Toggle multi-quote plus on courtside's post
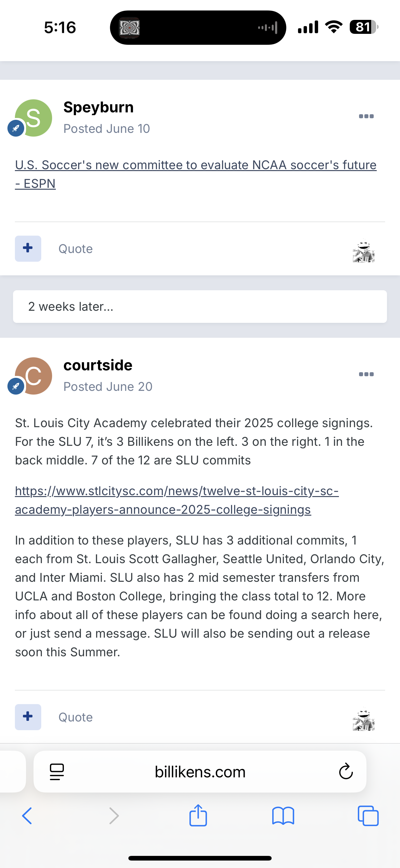 pyautogui.click(x=28, y=717)
